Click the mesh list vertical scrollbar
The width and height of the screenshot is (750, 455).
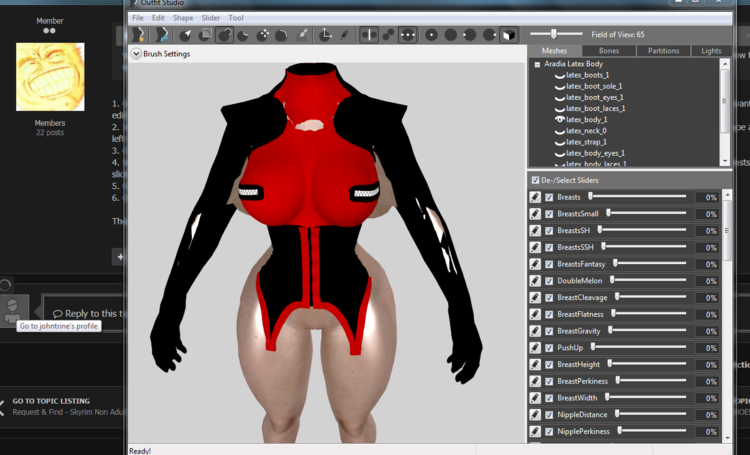click(x=725, y=113)
